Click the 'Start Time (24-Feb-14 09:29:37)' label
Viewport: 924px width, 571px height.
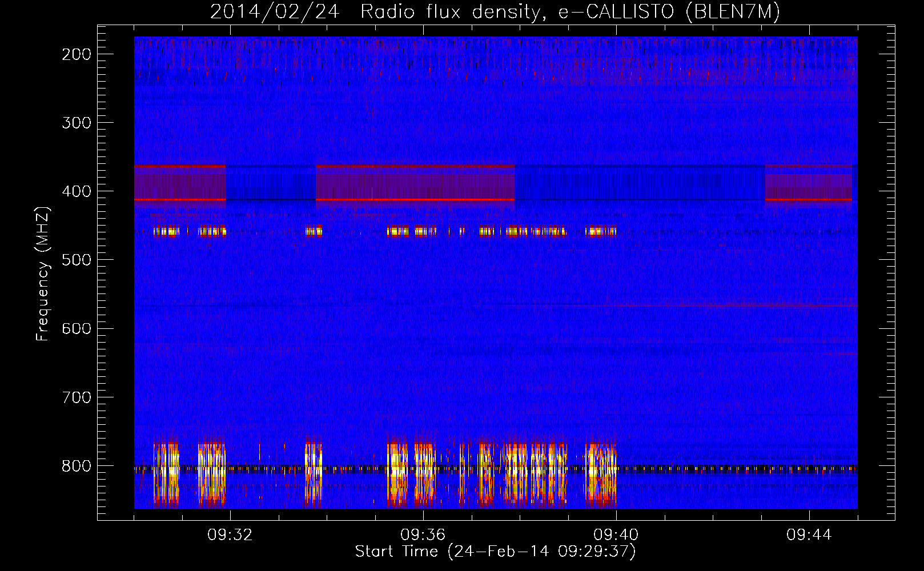495,552
